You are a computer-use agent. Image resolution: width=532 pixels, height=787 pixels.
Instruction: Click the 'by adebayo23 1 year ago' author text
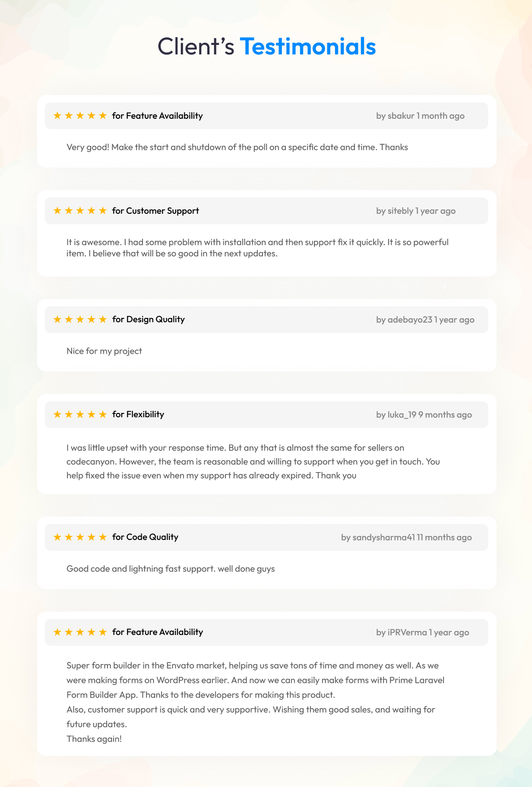425,320
